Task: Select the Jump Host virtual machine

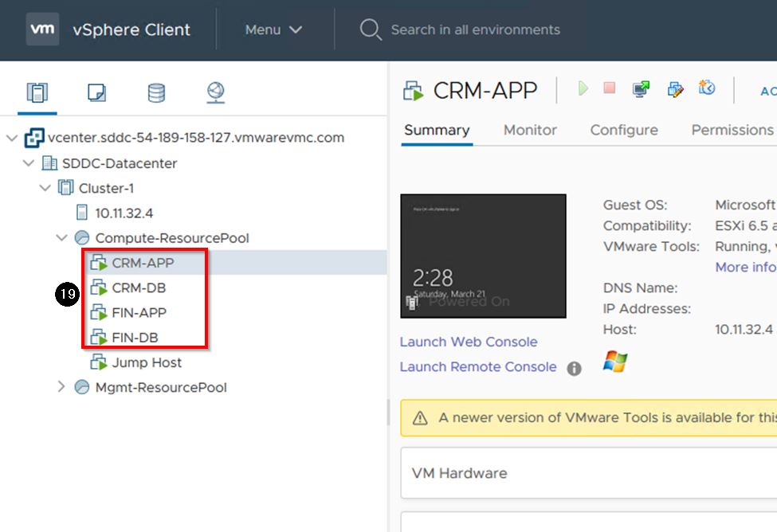Action: coord(147,363)
